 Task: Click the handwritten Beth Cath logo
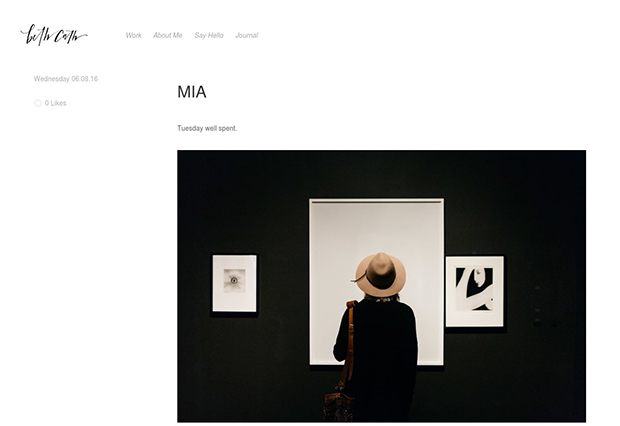coord(54,35)
